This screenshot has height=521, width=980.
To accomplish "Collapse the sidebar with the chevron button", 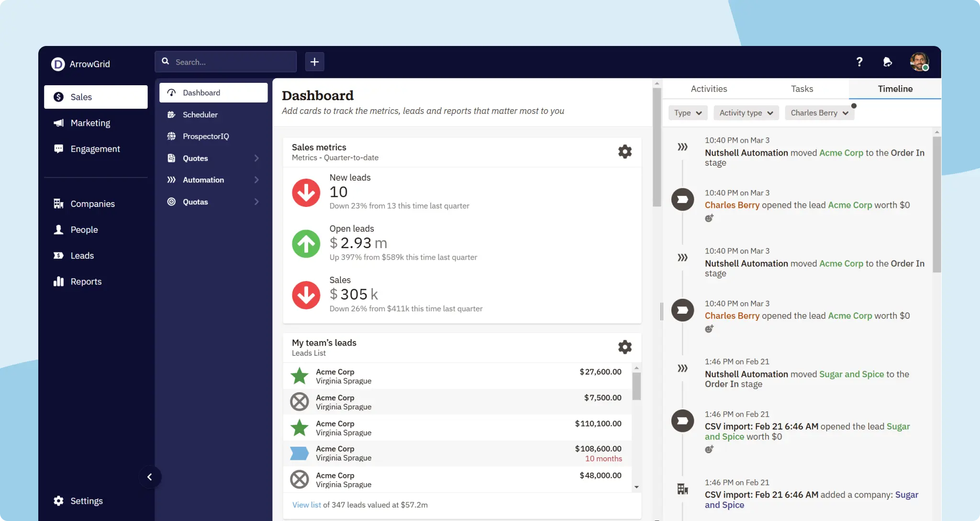I will 150,477.
